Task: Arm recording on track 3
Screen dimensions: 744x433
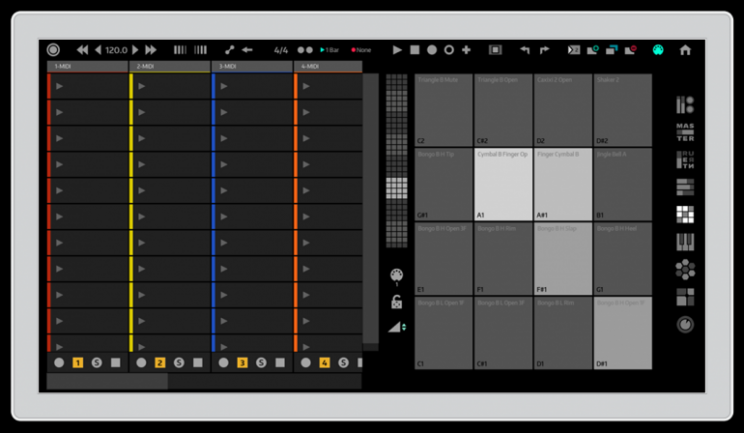Action: [x=223, y=362]
